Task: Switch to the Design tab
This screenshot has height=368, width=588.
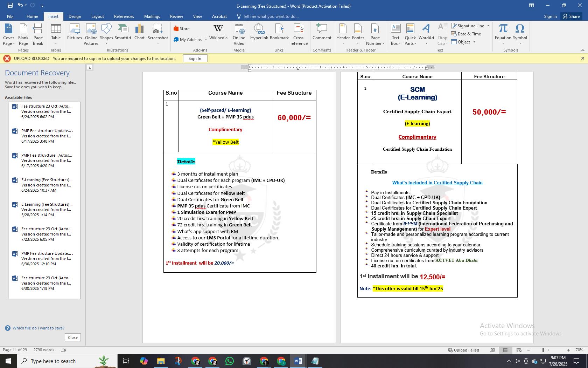Action: [75, 16]
